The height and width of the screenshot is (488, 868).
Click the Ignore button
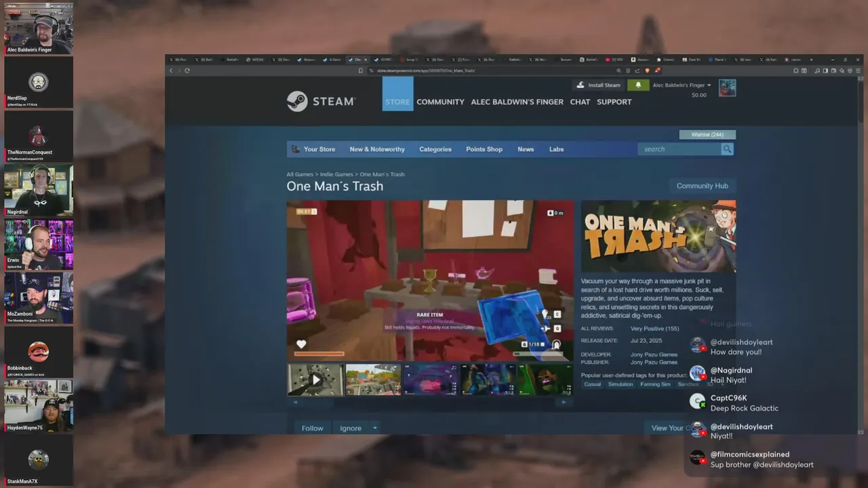pos(351,428)
